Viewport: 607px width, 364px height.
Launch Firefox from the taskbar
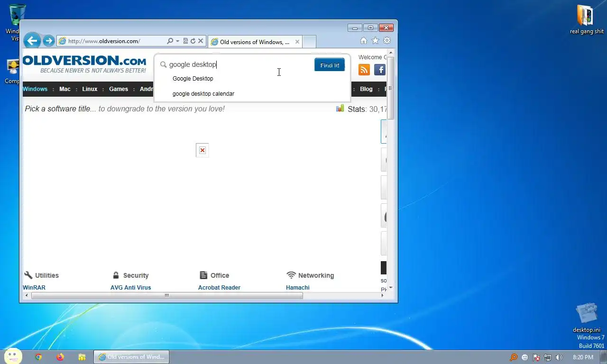point(60,357)
